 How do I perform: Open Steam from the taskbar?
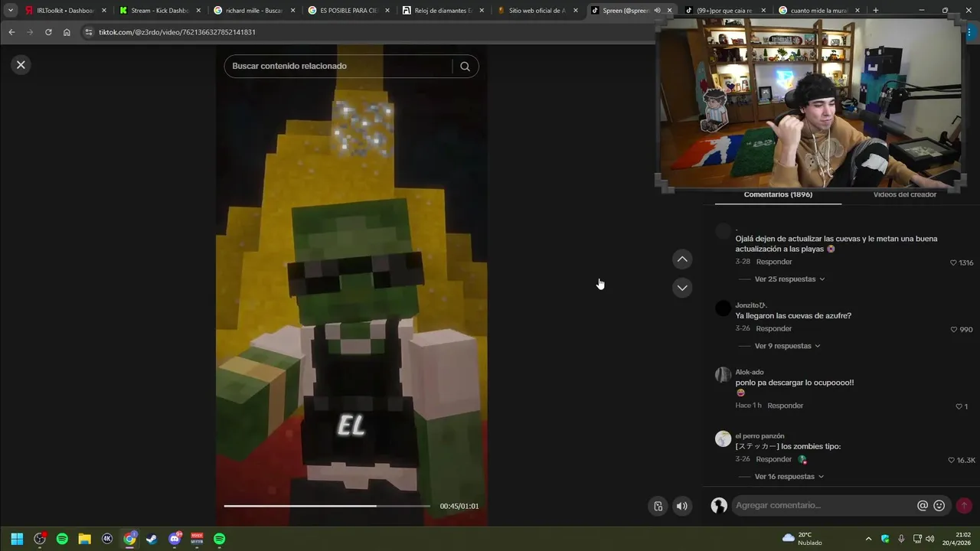(x=152, y=539)
